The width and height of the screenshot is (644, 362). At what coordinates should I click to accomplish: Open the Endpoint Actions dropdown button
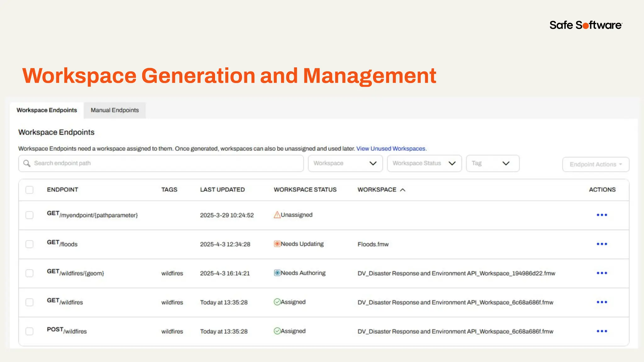click(596, 164)
